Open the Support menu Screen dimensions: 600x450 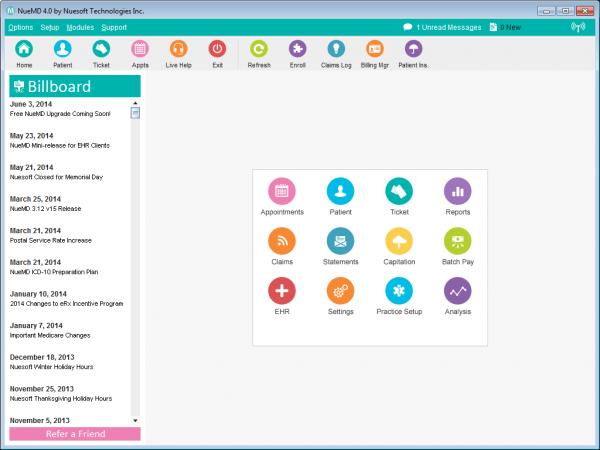(114, 27)
